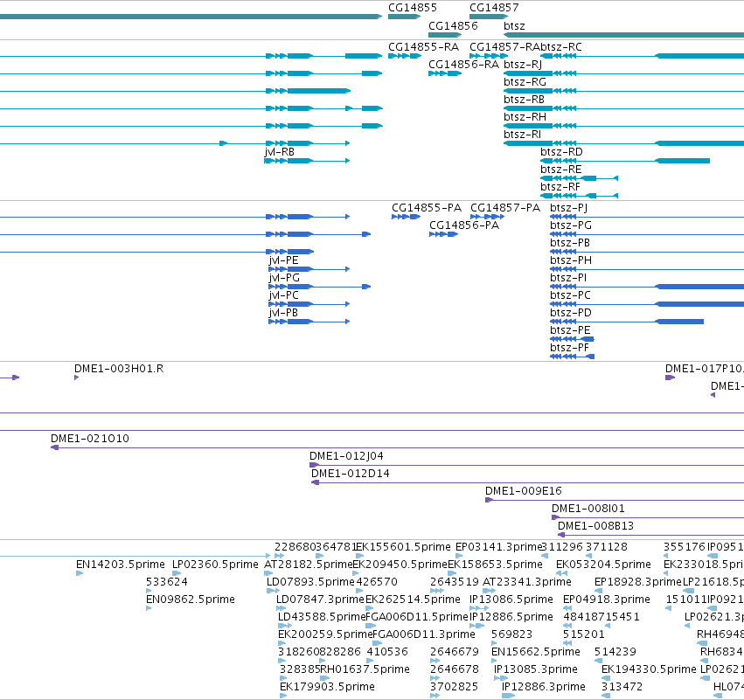Viewport: 744px width, 700px height.
Task: Open the EN15662.5prime EST label
Action: [x=536, y=652]
